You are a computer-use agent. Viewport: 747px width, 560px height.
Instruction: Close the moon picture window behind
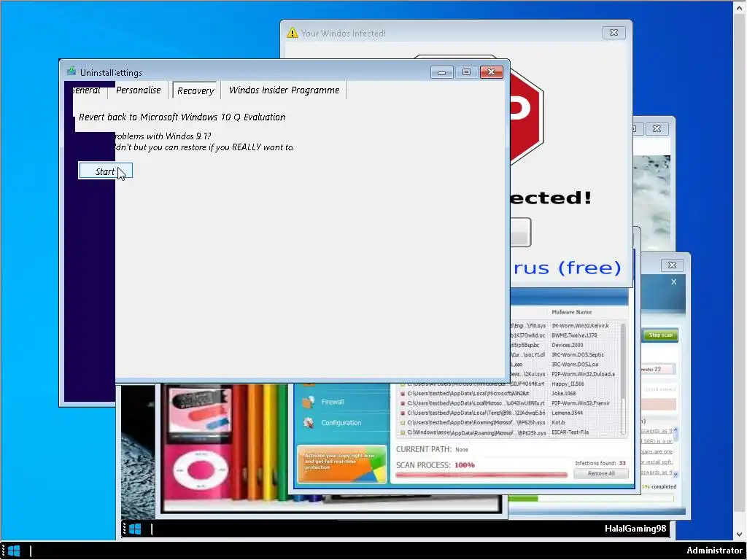click(657, 128)
